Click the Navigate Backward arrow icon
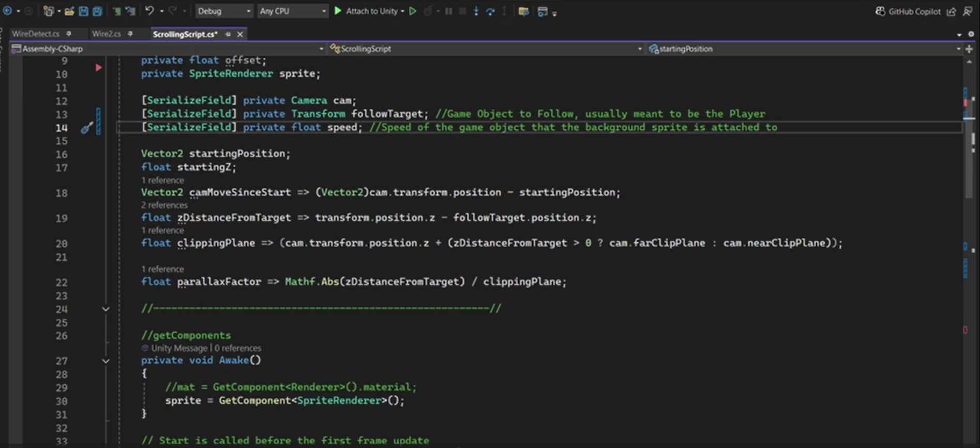This screenshot has width=980, height=448. point(7,11)
